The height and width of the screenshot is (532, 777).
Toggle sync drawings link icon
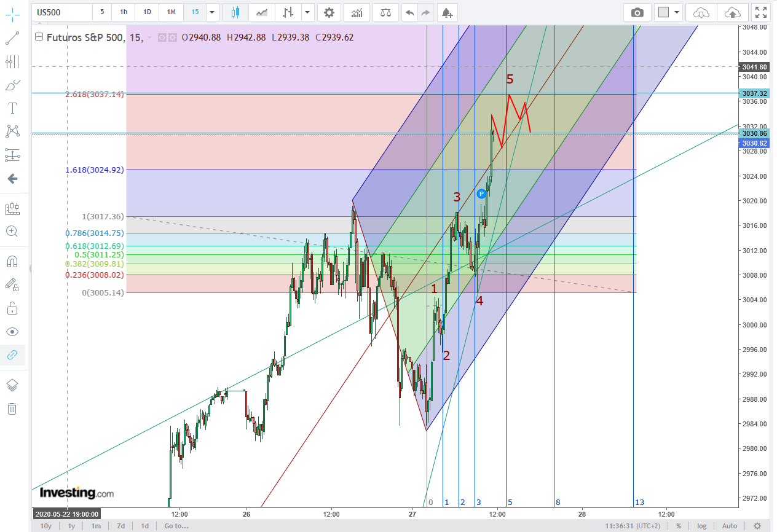click(12, 355)
